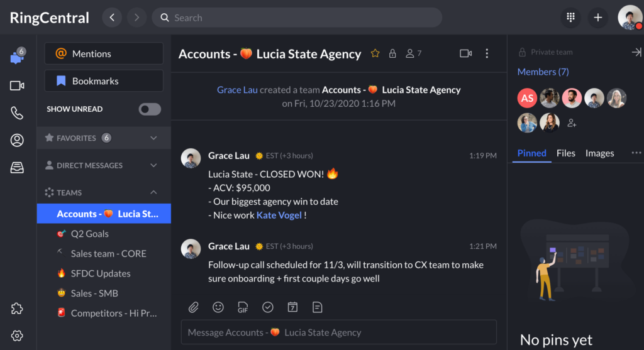
Task: Toggle the Show Unread switch
Action: [150, 109]
